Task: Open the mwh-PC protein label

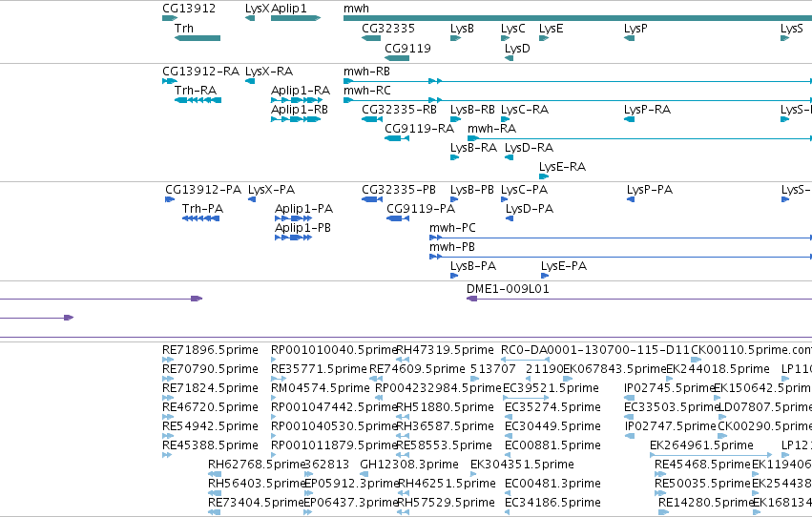Action: tap(452, 228)
